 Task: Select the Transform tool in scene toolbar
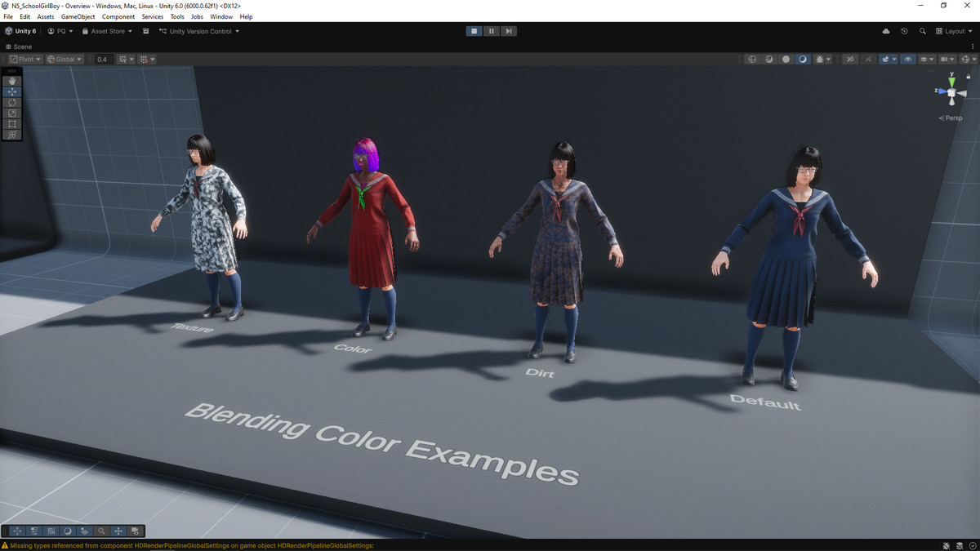[x=12, y=135]
